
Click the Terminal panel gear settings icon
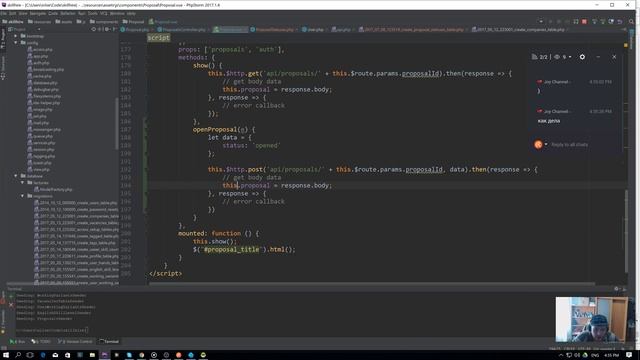pos(616,289)
